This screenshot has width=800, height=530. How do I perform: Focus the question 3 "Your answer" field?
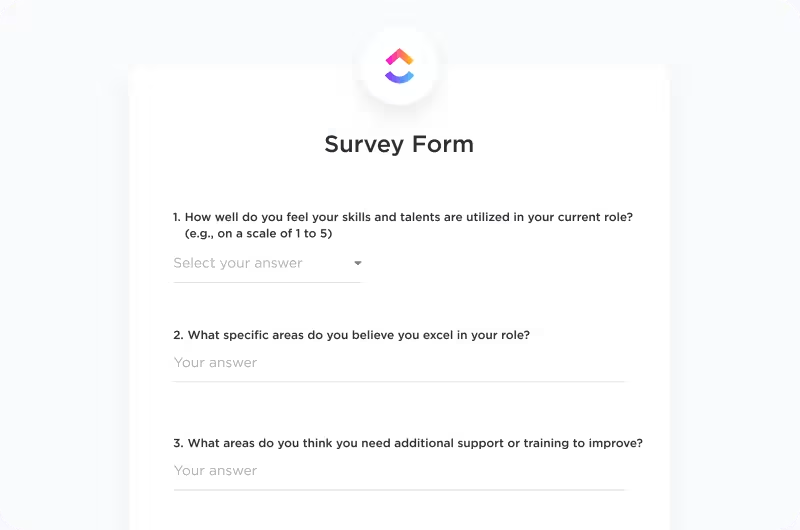pyautogui.click(x=398, y=471)
